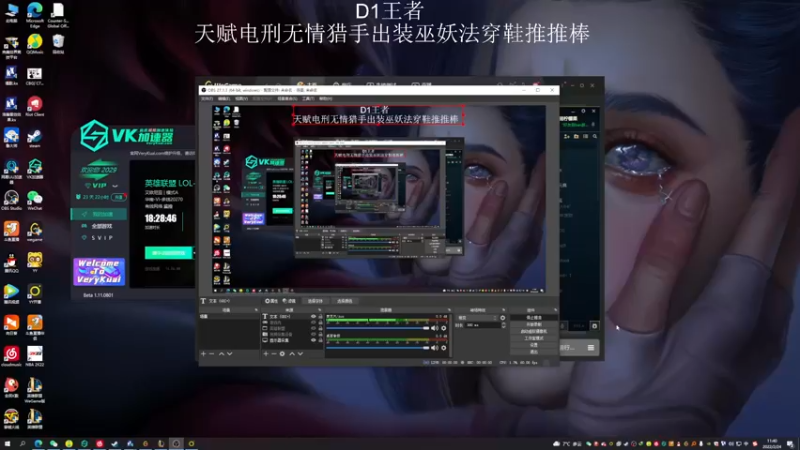
Task: Open Riot Client desktop shortcut
Action: point(35,106)
